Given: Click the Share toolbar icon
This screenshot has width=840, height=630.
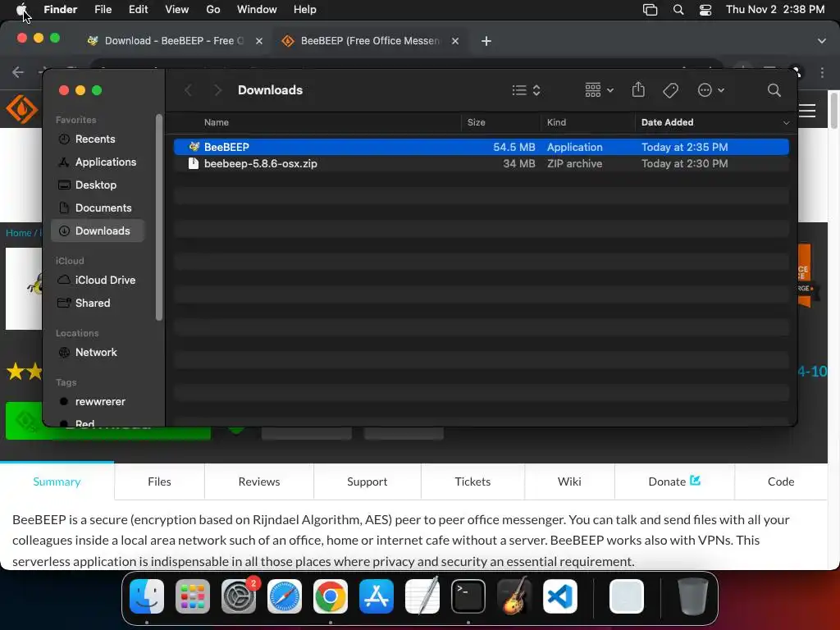Looking at the screenshot, I should click(x=638, y=89).
